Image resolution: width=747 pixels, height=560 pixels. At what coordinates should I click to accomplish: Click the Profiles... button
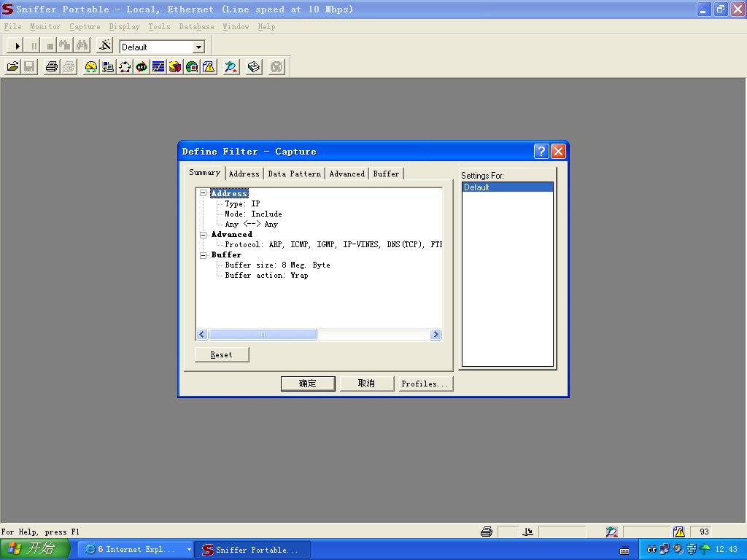(426, 384)
